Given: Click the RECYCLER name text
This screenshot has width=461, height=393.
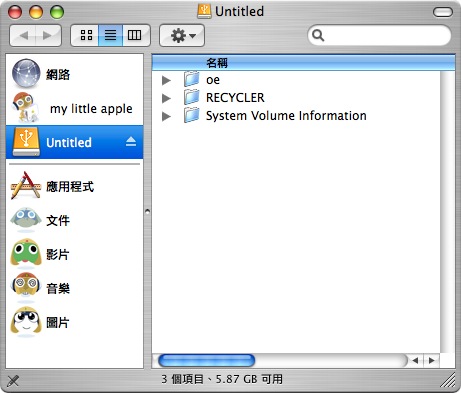Looking at the screenshot, I should 235,98.
